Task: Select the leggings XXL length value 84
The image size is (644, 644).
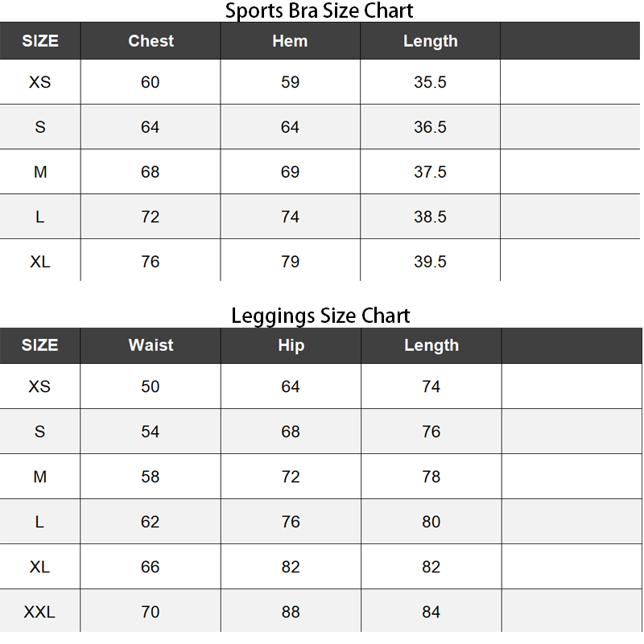Action: [431, 612]
